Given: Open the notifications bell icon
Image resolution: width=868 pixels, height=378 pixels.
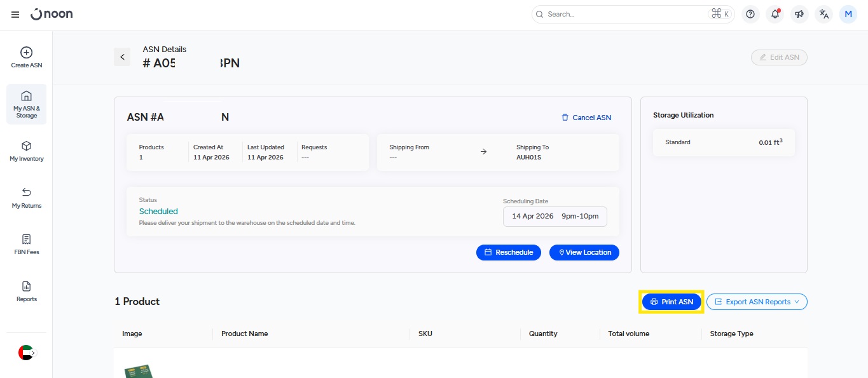Looking at the screenshot, I should (775, 14).
